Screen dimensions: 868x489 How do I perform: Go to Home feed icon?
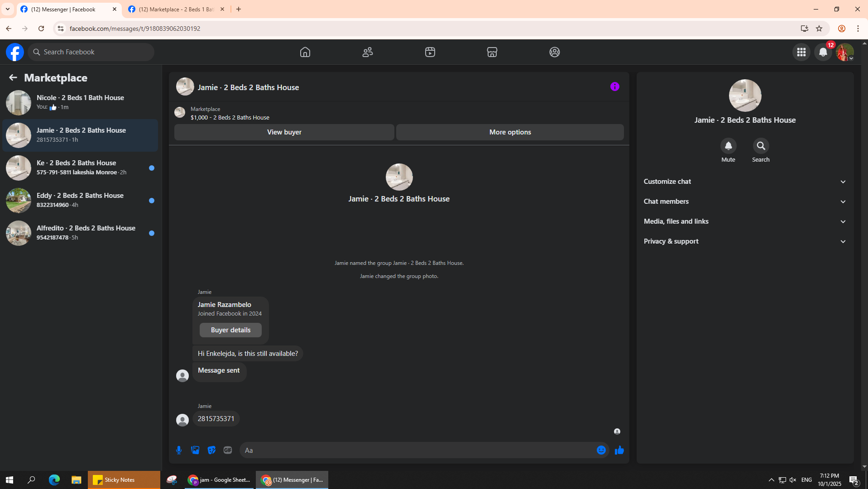click(x=305, y=52)
